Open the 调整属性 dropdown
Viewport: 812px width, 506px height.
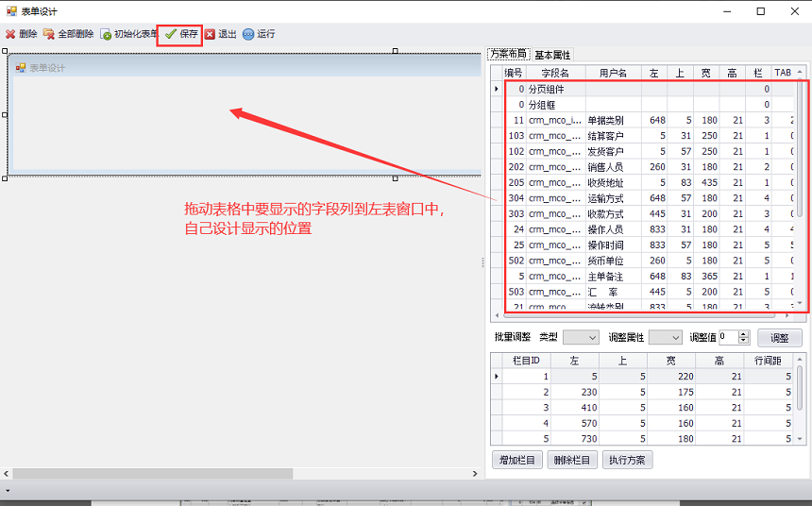tap(666, 338)
